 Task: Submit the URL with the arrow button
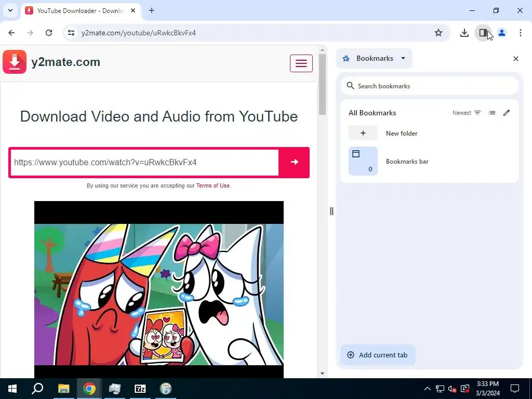coord(294,162)
